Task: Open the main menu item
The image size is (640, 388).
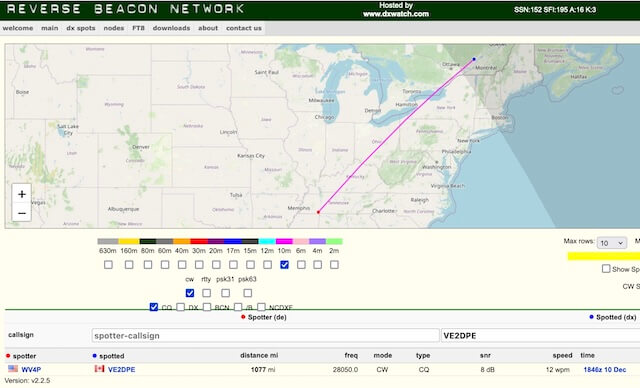Action: 50,28
